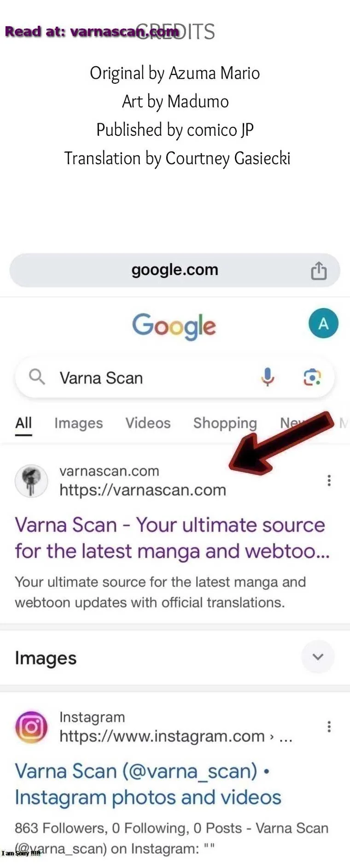
Task: Click the varnascan.com site favicon
Action: coord(31,480)
